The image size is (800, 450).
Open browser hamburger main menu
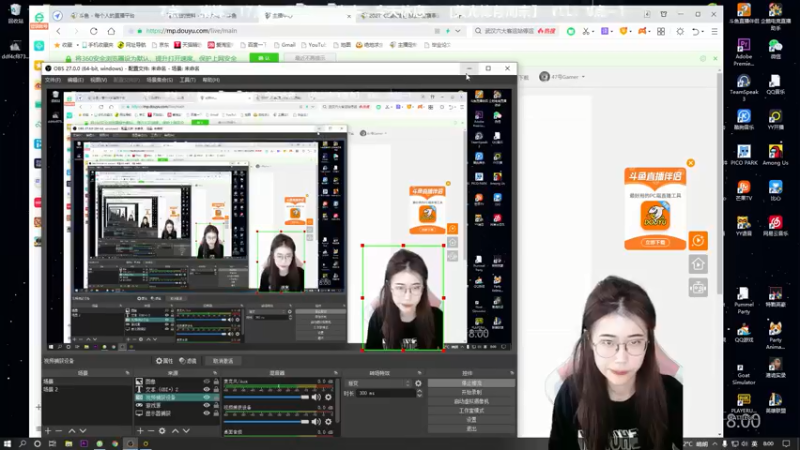714,31
